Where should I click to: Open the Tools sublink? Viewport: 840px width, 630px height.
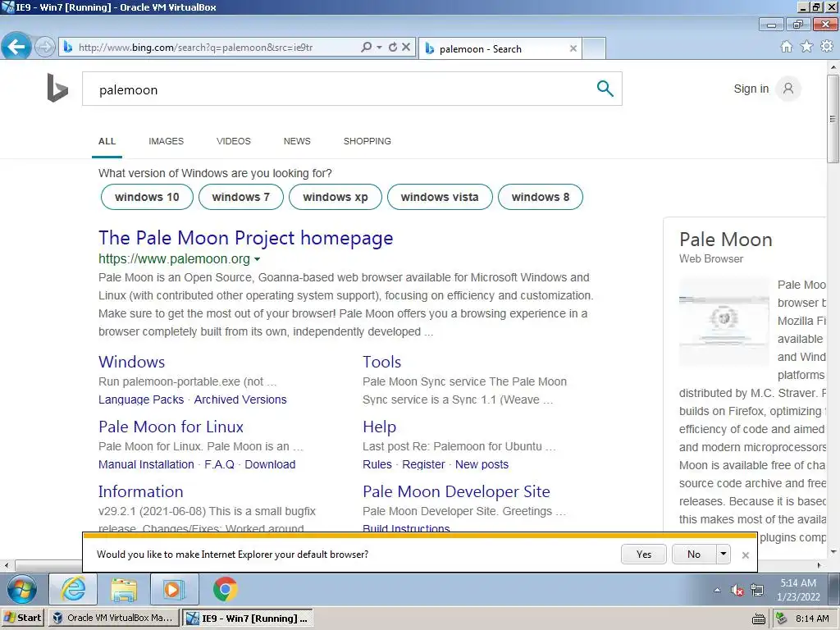click(381, 362)
